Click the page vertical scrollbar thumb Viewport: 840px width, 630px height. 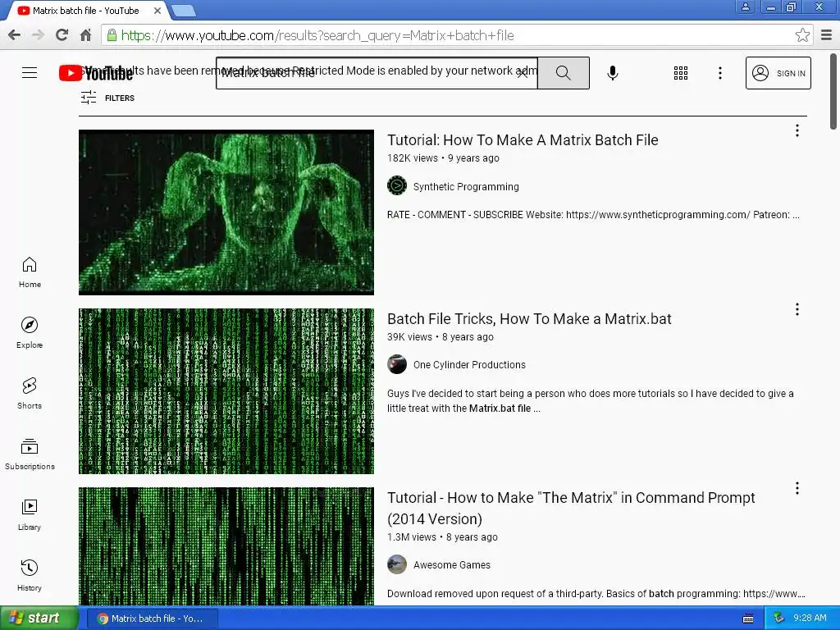(833, 91)
